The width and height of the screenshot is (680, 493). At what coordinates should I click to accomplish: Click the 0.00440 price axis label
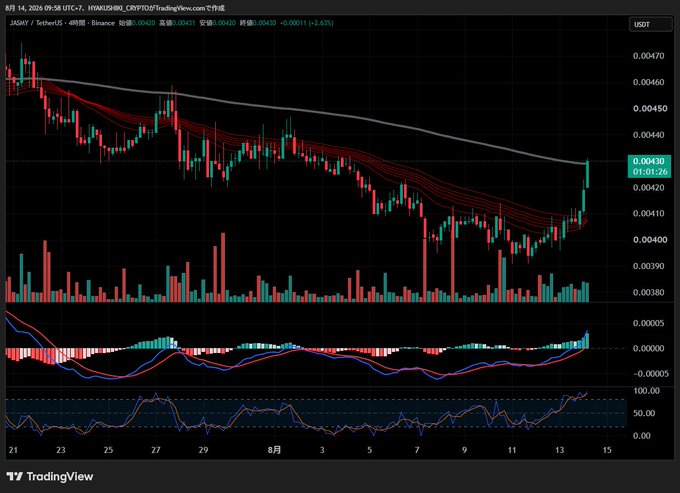click(648, 135)
